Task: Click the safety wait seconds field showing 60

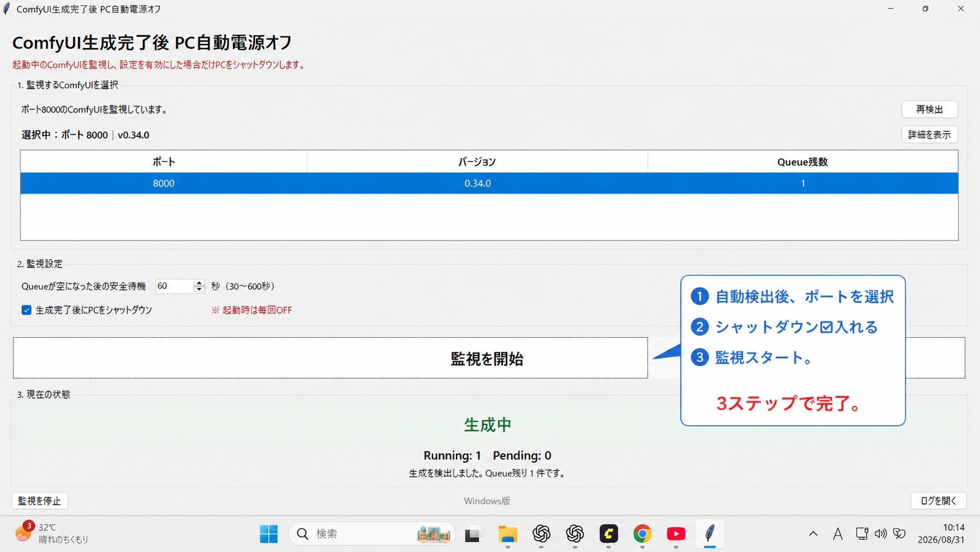Action: [x=175, y=286]
